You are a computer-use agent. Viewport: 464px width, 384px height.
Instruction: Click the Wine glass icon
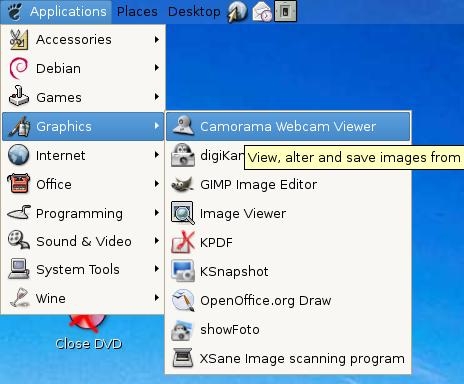(x=19, y=297)
